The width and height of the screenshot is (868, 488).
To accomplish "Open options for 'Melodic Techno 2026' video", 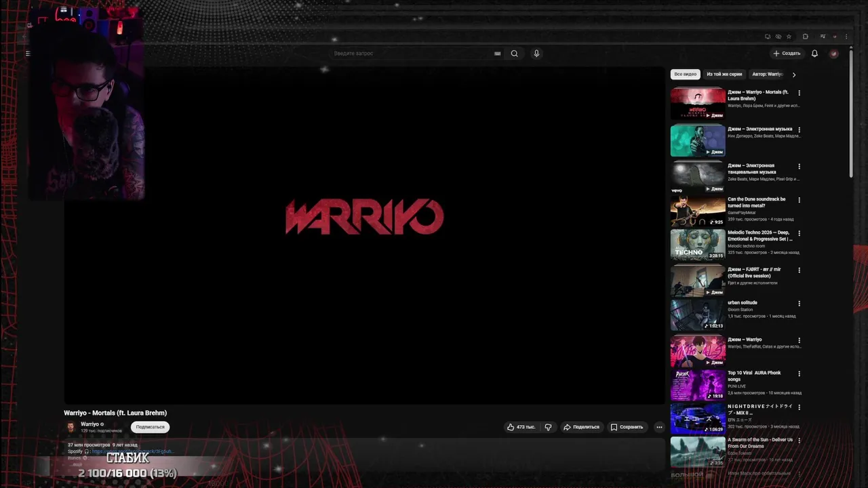I will (799, 233).
